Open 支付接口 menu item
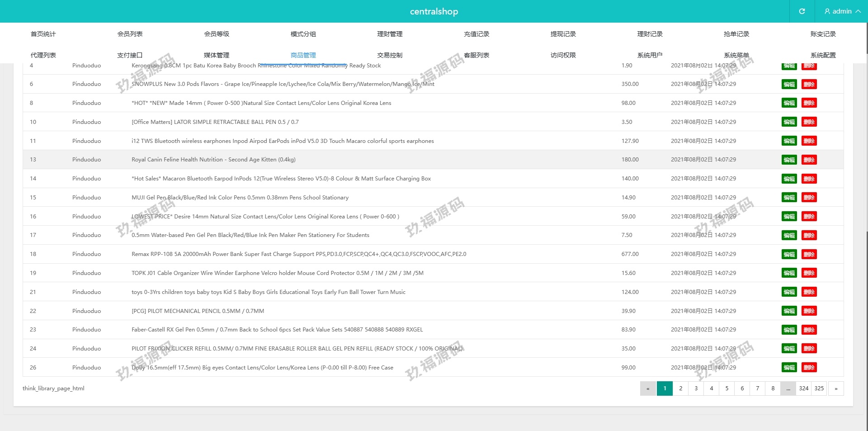Viewport: 868px width, 431px height. point(130,55)
